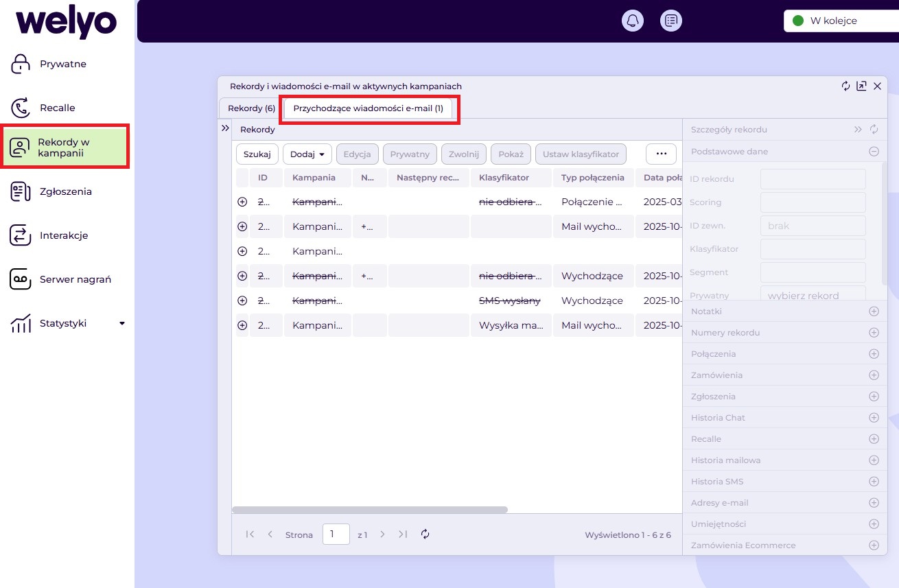Pop out the window with the external icon
899x588 pixels.
pyautogui.click(x=861, y=86)
